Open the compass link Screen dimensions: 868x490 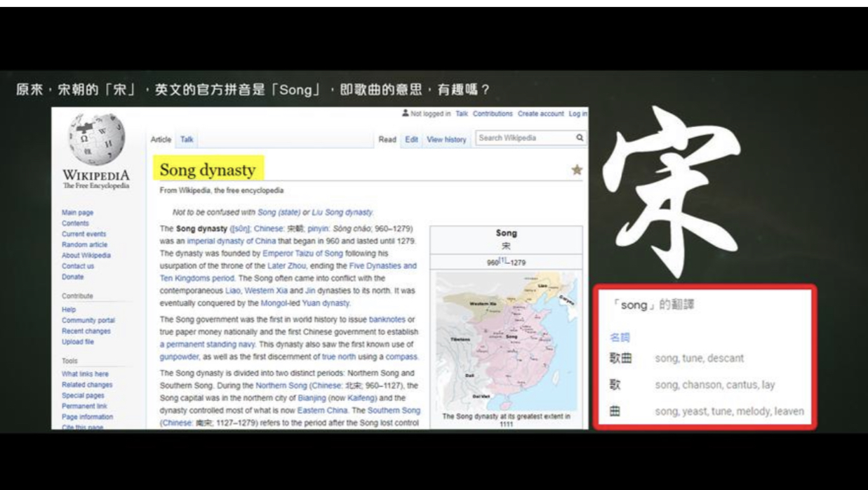[x=403, y=357]
